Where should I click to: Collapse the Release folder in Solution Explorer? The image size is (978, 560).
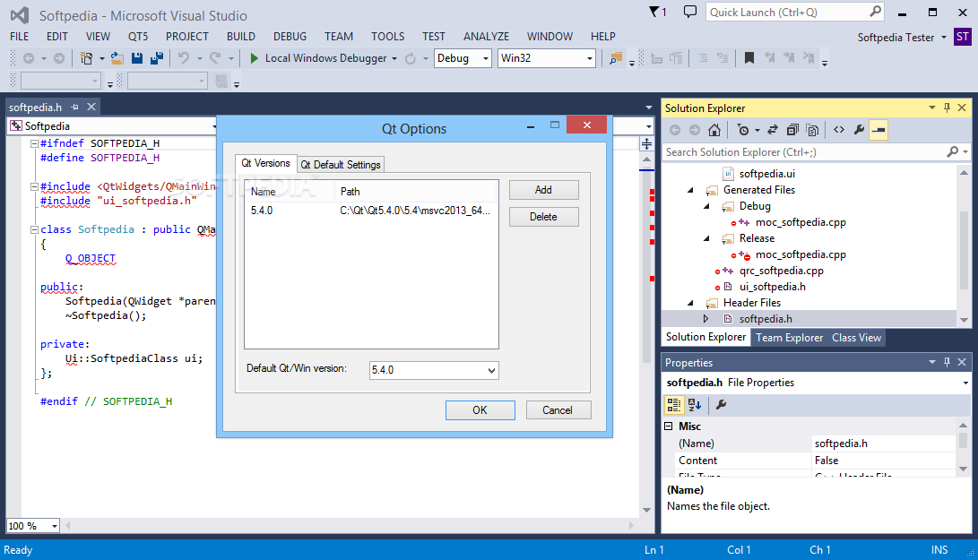(706, 238)
